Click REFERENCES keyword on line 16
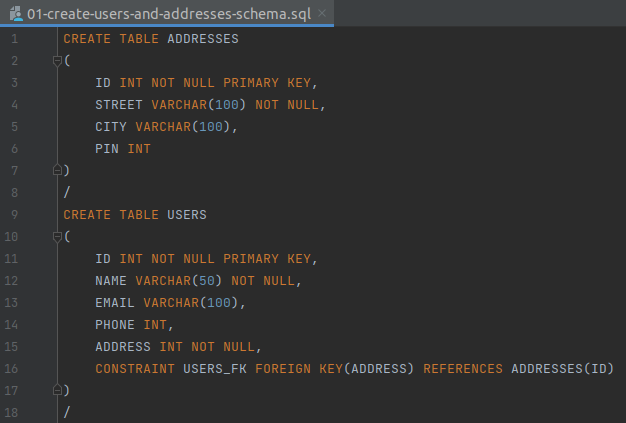This screenshot has width=626, height=423. [x=463, y=368]
